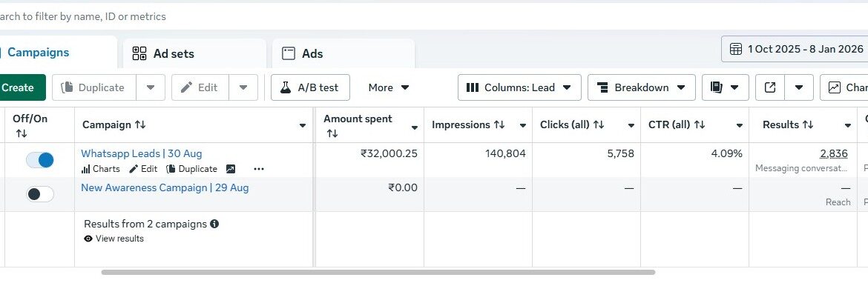Click the trend arrow icon in Whatsapp Leads row
Viewport: 868px width, 306px height.
click(231, 169)
